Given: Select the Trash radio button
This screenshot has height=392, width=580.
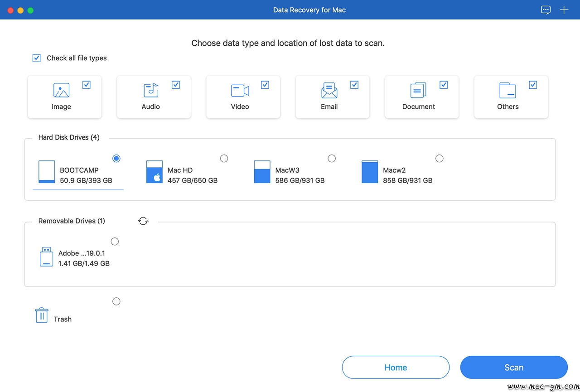Looking at the screenshot, I should tap(116, 301).
